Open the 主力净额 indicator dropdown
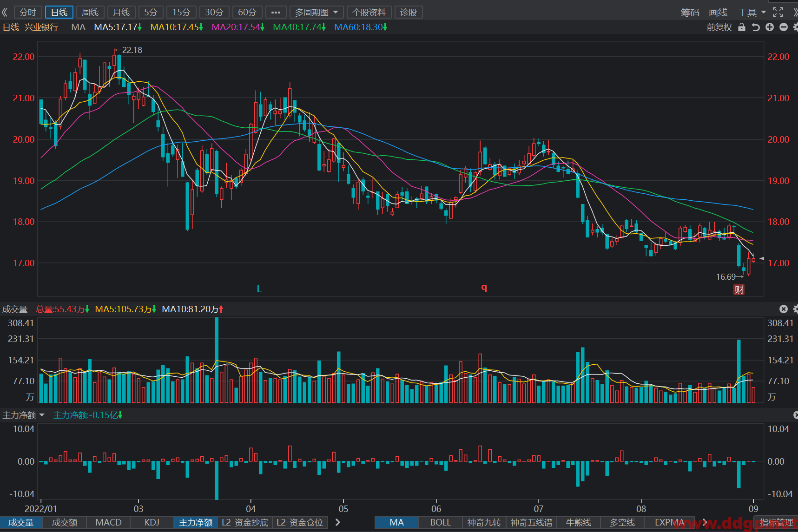 (x=23, y=415)
